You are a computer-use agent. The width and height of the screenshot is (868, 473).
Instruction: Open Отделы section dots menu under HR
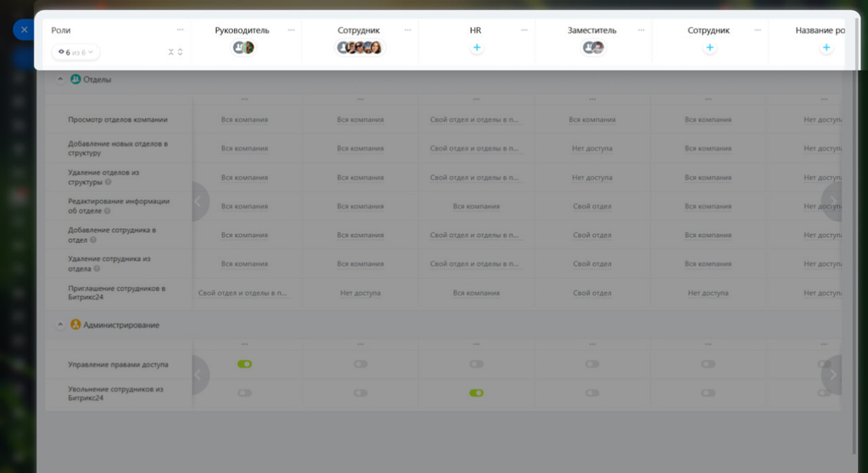pos(477,99)
